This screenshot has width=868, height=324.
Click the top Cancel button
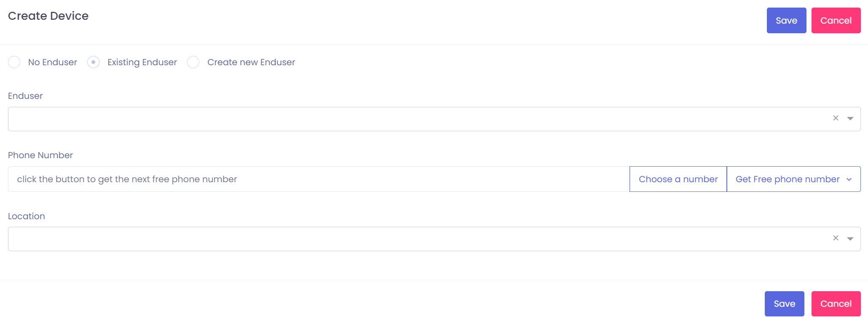click(x=836, y=21)
